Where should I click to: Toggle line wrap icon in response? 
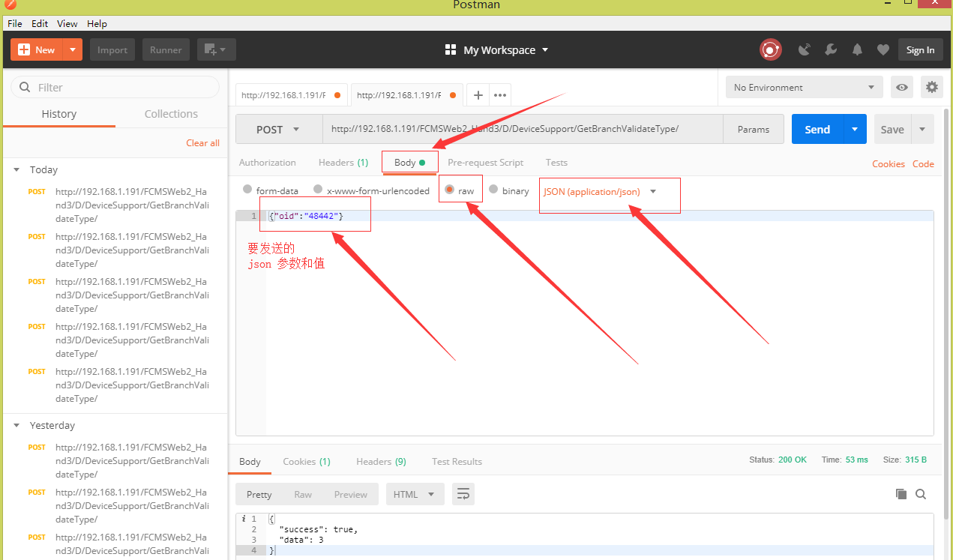pos(463,494)
